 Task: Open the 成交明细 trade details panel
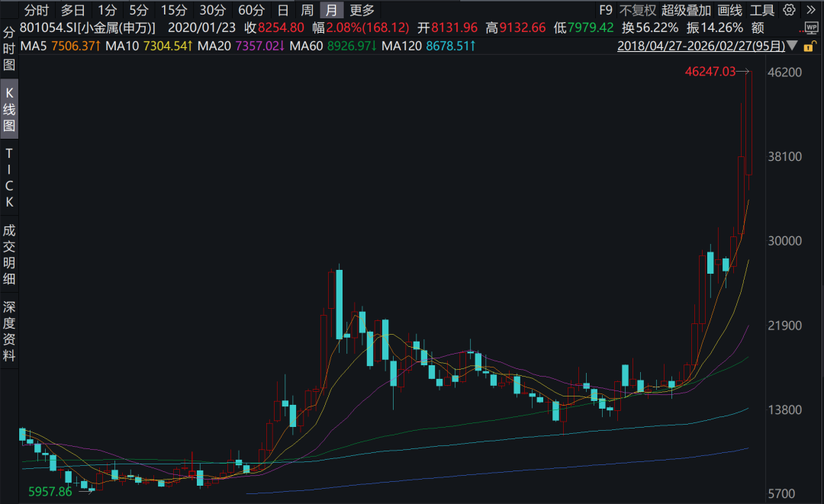(x=8, y=252)
